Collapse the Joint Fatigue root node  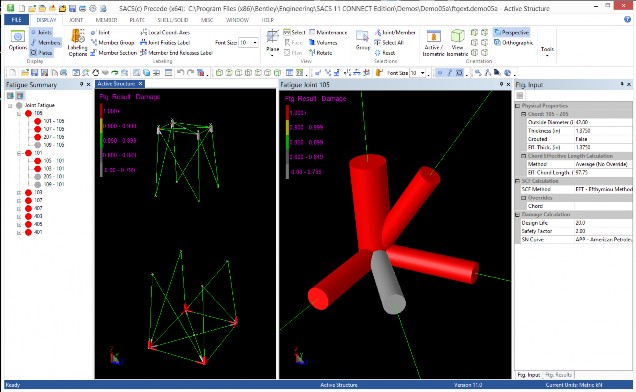click(x=10, y=106)
